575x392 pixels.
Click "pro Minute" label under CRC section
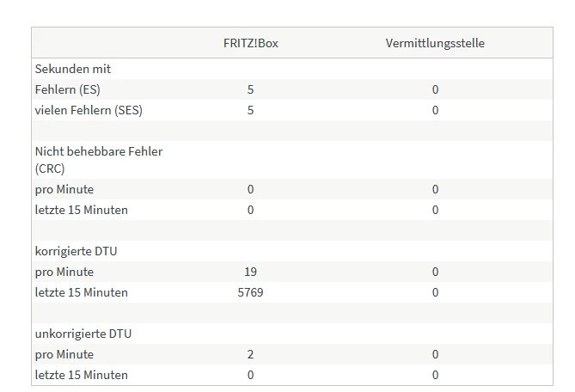point(64,189)
